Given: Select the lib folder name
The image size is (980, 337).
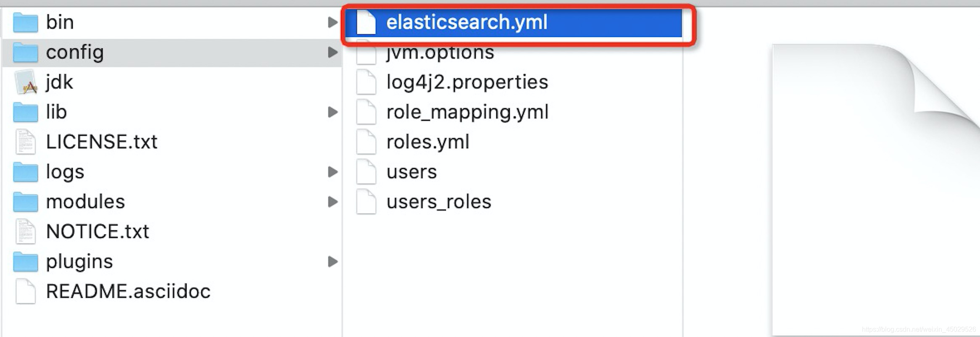Looking at the screenshot, I should pos(56,112).
